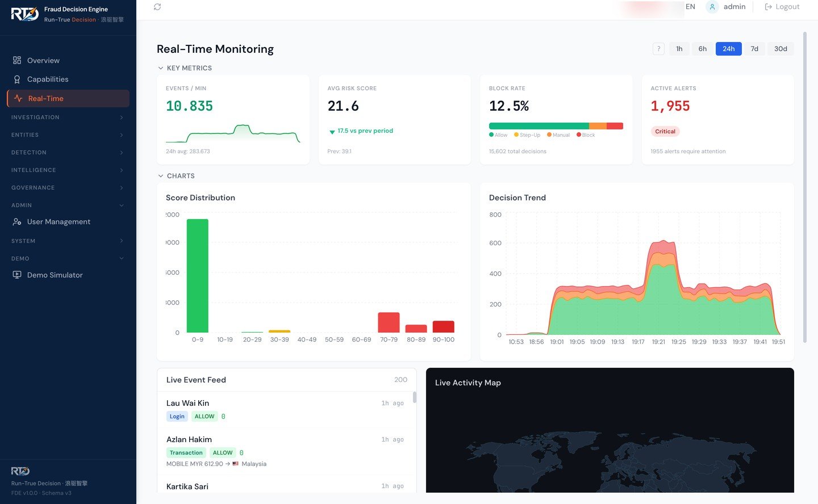Toggle the 30d monitoring range
This screenshot has width=818, height=504.
point(780,49)
